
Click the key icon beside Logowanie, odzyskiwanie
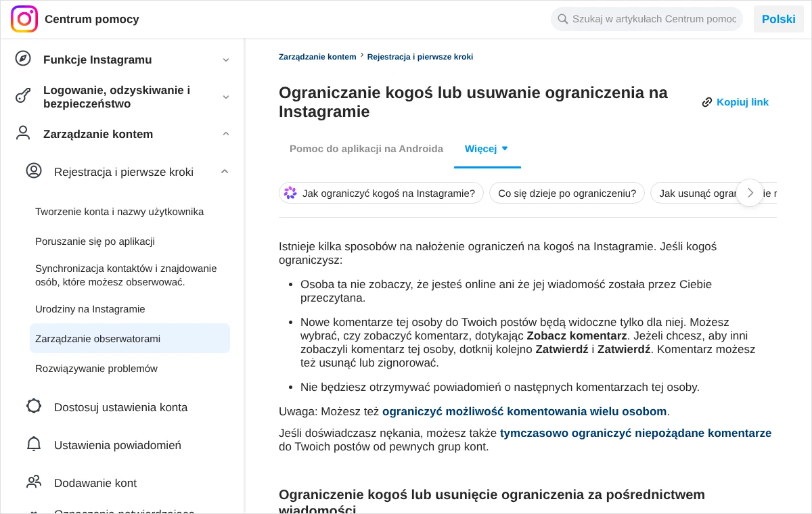[x=23, y=96]
